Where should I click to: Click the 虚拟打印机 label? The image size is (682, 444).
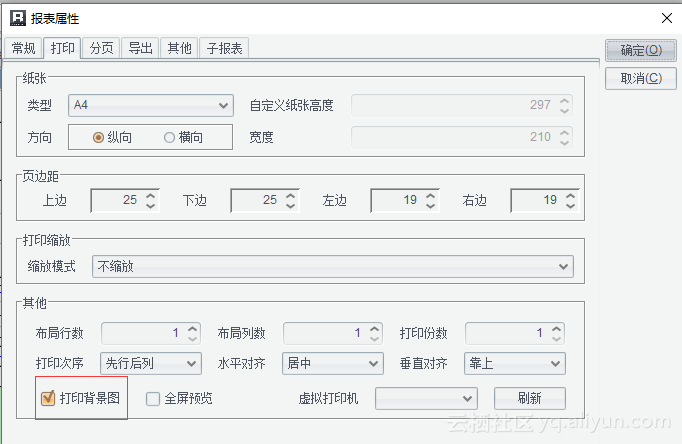point(328,398)
